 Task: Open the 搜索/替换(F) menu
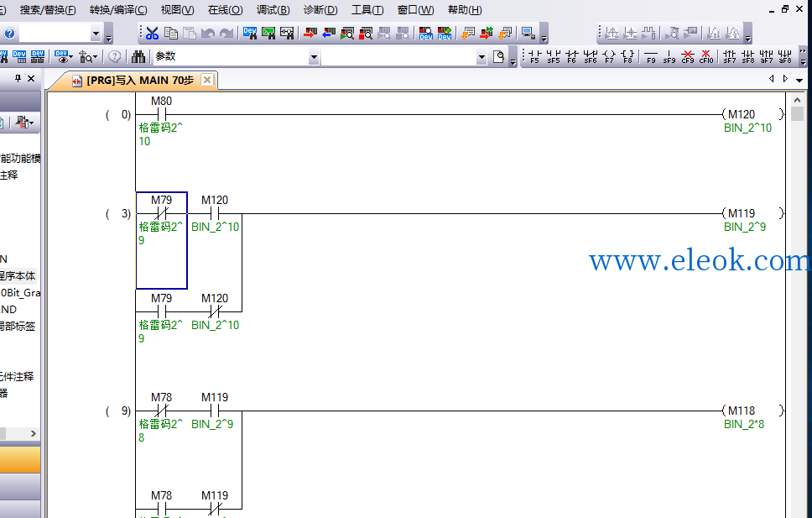(48, 10)
